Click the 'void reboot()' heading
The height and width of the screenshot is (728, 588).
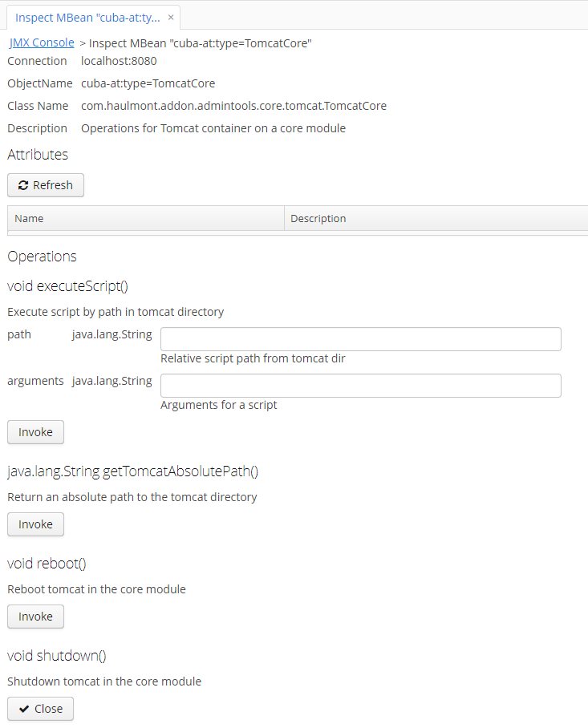[x=47, y=563]
